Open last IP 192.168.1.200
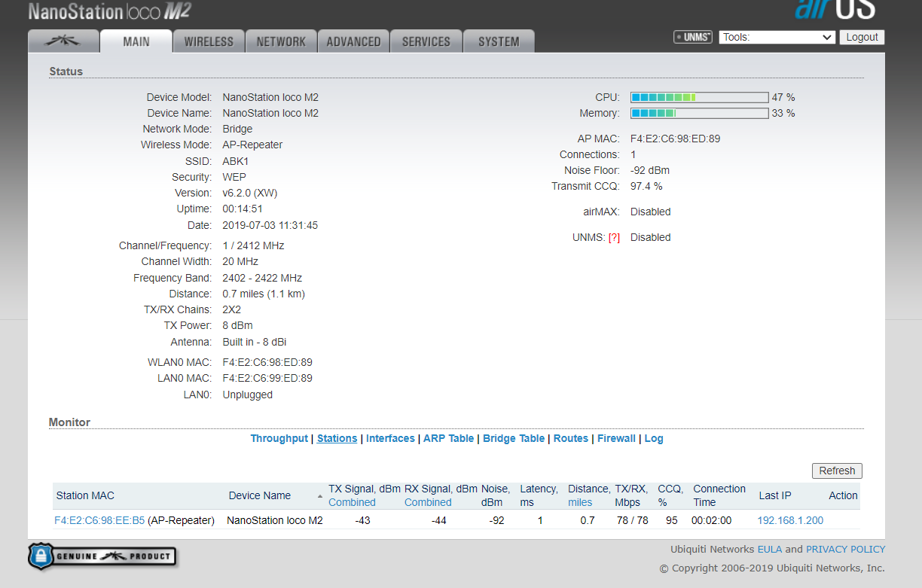The width and height of the screenshot is (922, 588). pos(790,520)
